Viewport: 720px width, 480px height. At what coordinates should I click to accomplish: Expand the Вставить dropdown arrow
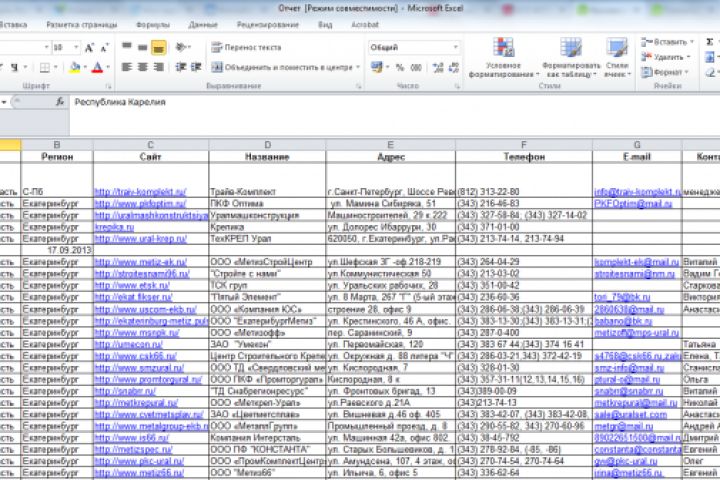[692, 42]
